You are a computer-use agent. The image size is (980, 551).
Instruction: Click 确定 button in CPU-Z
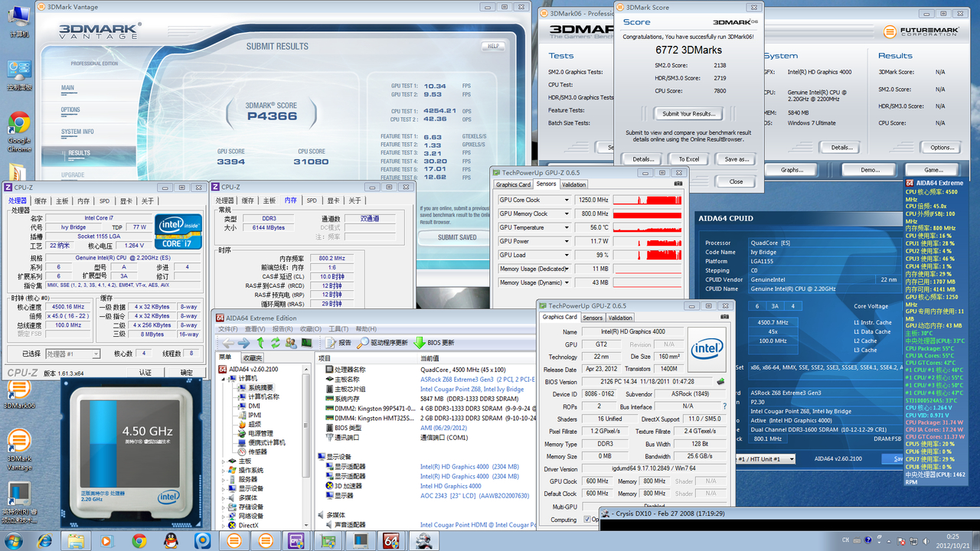tap(187, 373)
